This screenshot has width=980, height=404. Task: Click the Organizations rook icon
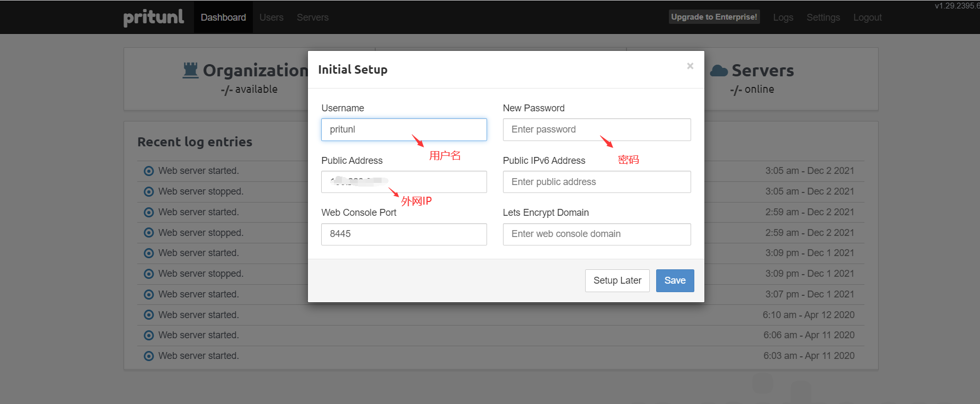point(190,70)
